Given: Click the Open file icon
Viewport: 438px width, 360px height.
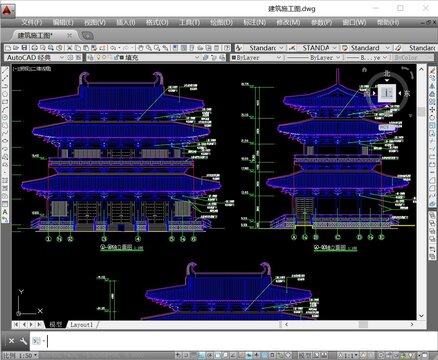Looking at the screenshot, I should click(16, 48).
